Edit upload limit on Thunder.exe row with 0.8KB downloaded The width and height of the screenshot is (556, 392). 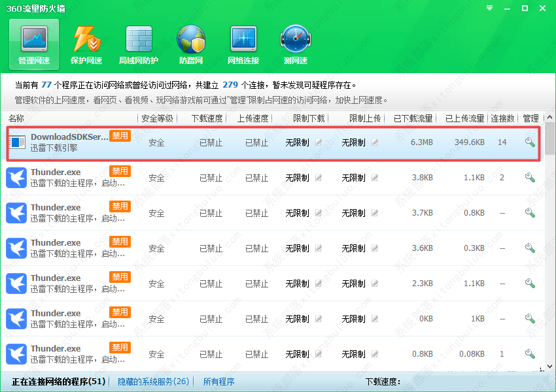[x=374, y=353]
